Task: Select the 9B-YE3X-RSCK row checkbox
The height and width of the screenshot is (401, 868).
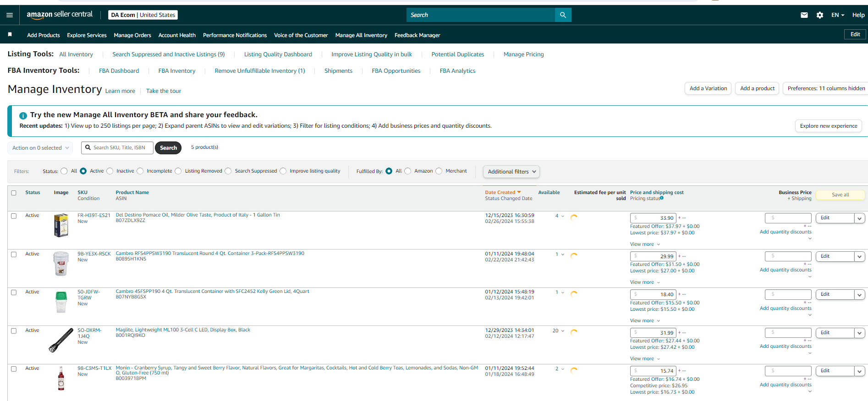Action: [14, 254]
